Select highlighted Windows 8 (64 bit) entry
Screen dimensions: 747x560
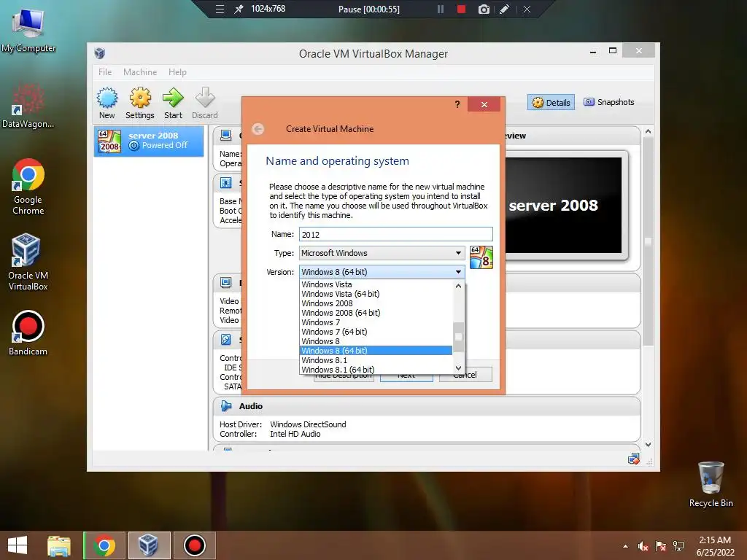click(x=376, y=351)
